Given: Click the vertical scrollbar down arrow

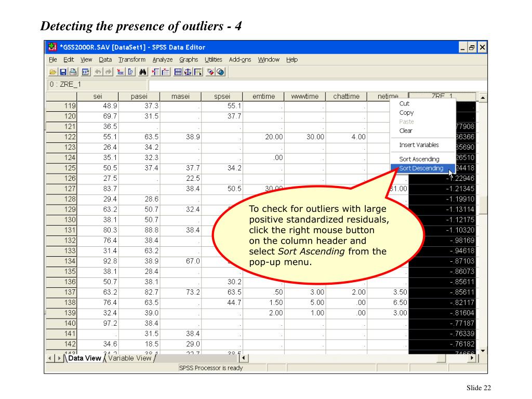Looking at the screenshot, I should click(483, 351).
